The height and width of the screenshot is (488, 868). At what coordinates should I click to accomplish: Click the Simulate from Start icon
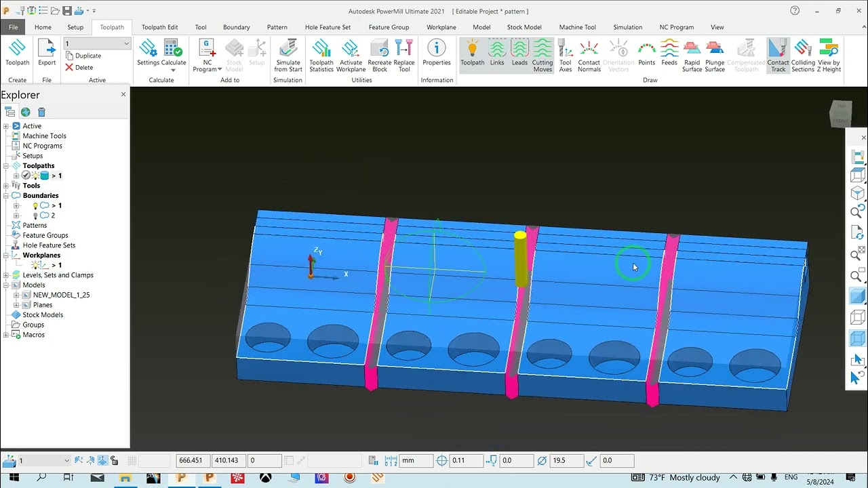[288, 49]
